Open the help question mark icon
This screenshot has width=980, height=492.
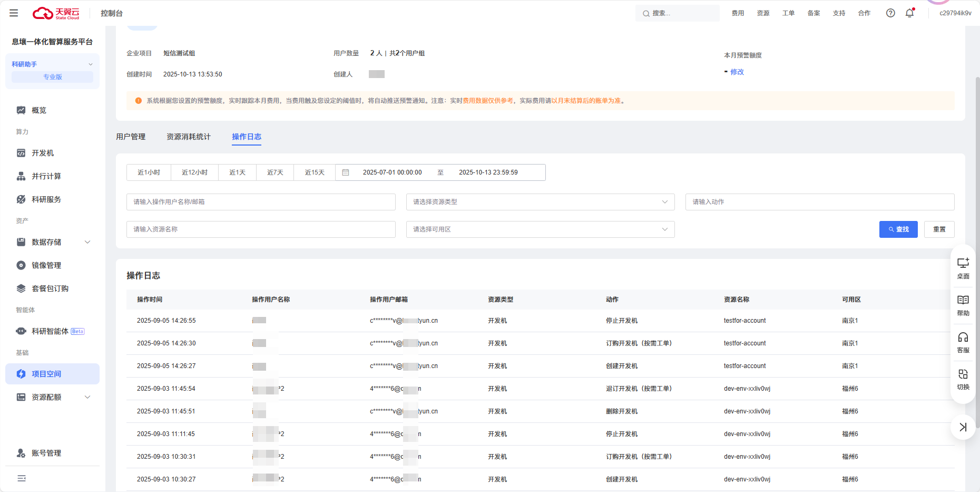click(890, 13)
